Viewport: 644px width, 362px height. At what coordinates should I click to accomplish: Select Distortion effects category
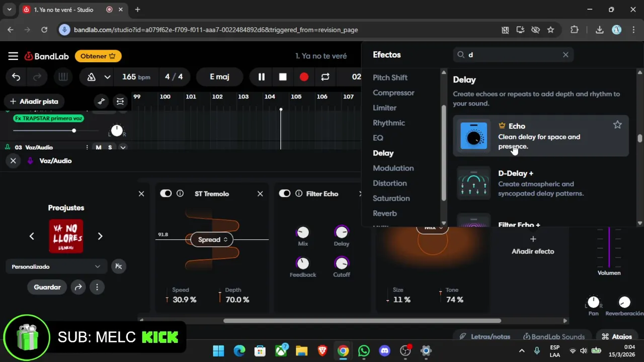click(x=389, y=183)
